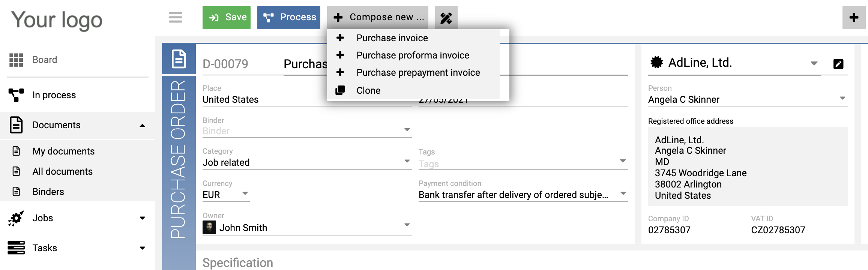Open All documents in sidebar
The height and width of the screenshot is (270, 868).
pos(62,171)
